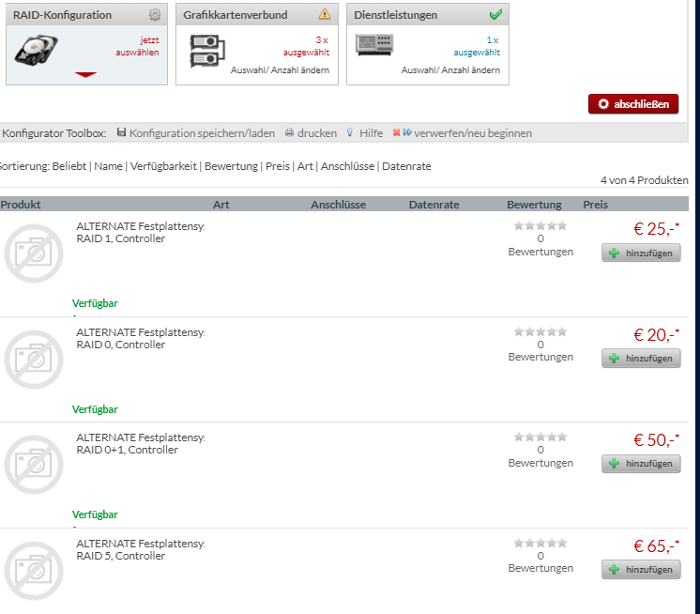This screenshot has width=700, height=614.
Task: Sort products by Datenrate link
Action: [406, 166]
